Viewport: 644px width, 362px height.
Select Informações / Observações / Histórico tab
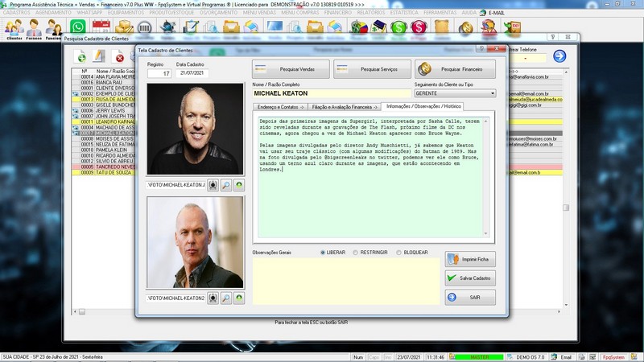(x=423, y=106)
